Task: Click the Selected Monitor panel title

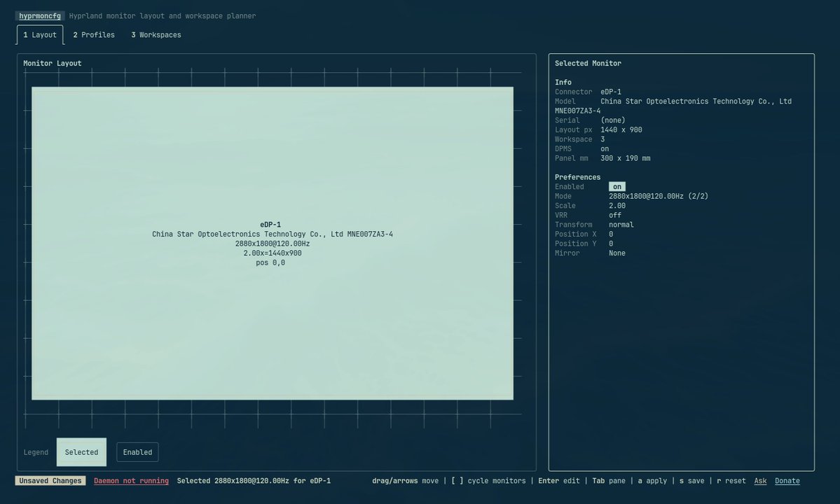Action: tap(588, 63)
